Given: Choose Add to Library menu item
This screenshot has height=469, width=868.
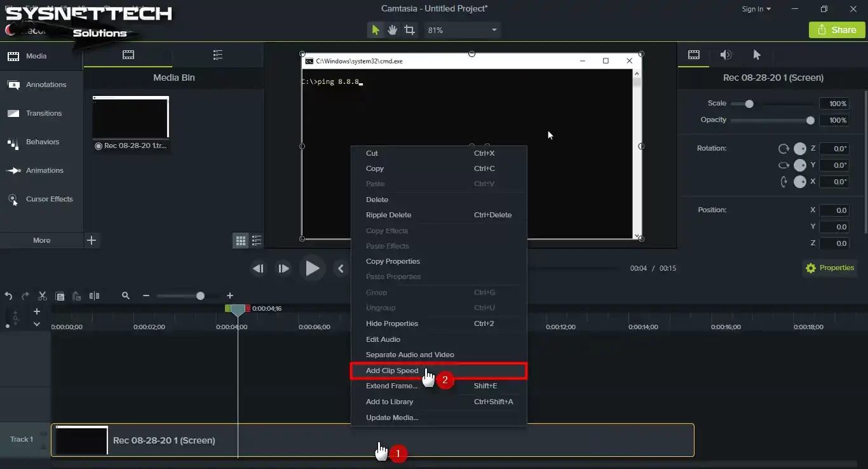Looking at the screenshot, I should click(x=438, y=402).
